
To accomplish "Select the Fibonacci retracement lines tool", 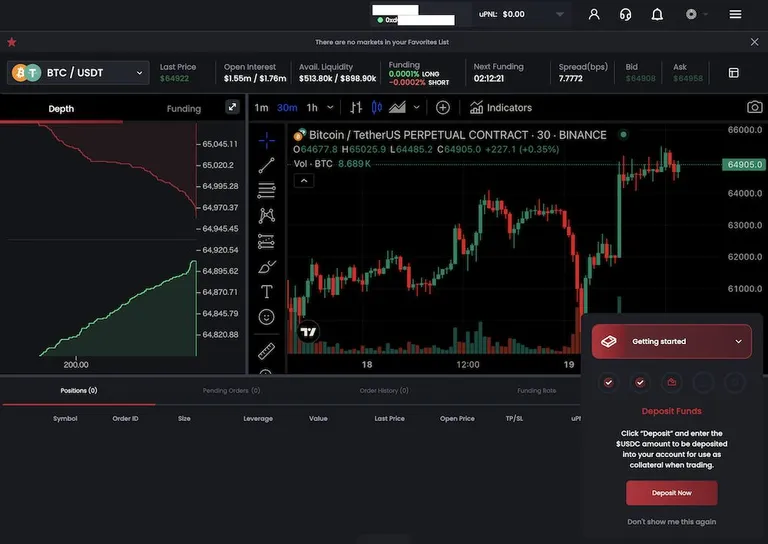I will (266, 190).
